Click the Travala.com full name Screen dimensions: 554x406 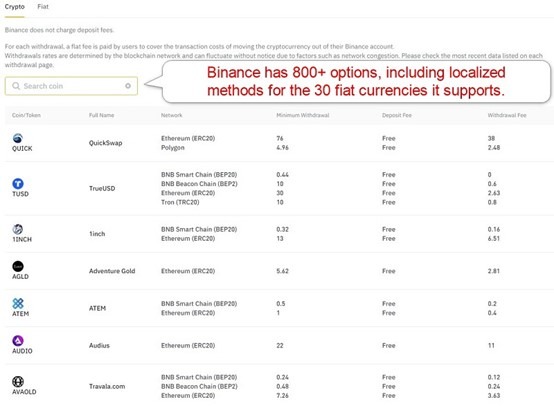[x=107, y=386]
